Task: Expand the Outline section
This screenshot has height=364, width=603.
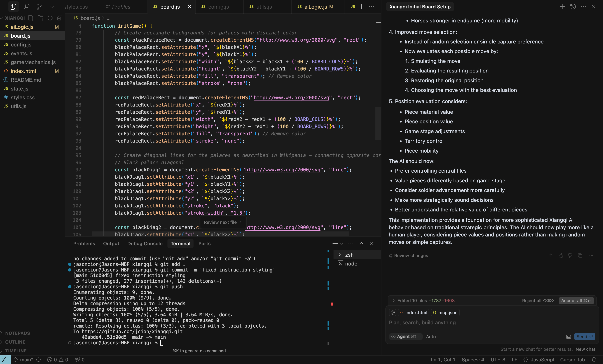Action: coord(15,342)
